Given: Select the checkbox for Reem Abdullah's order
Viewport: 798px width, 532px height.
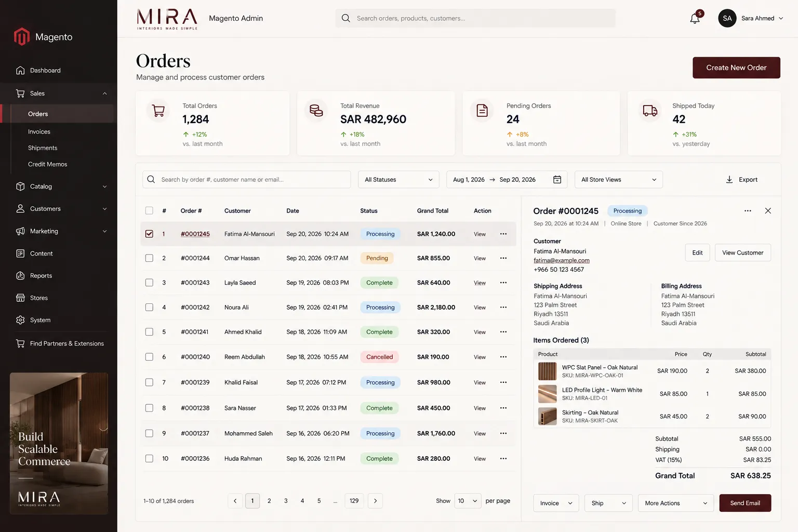Looking at the screenshot, I should (149, 357).
